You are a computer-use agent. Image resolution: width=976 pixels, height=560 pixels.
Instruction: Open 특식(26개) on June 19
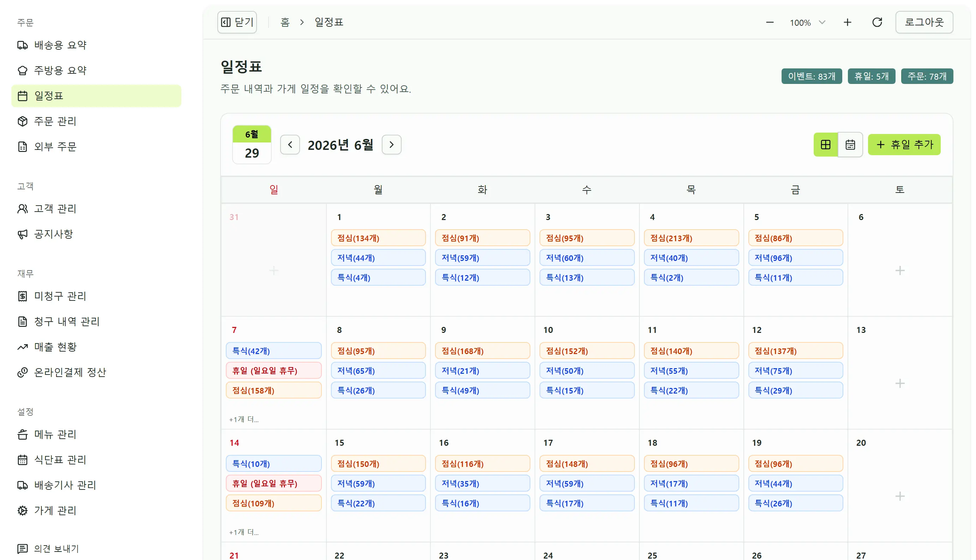(x=795, y=503)
